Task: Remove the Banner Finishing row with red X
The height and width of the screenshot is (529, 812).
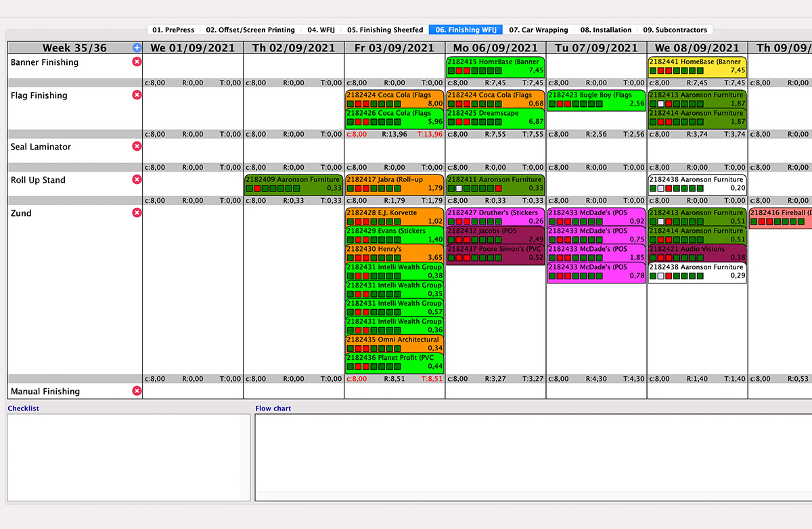Action: [x=137, y=62]
